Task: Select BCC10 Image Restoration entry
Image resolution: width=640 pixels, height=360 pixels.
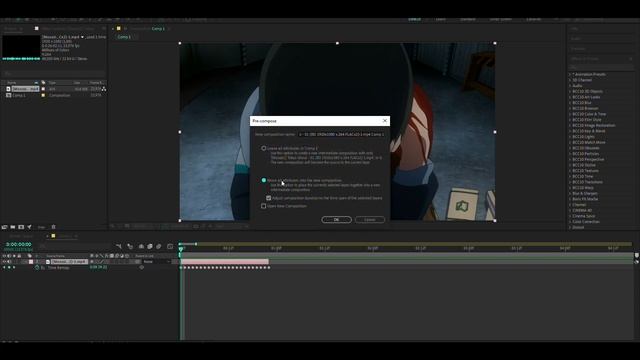Action: coord(593,126)
